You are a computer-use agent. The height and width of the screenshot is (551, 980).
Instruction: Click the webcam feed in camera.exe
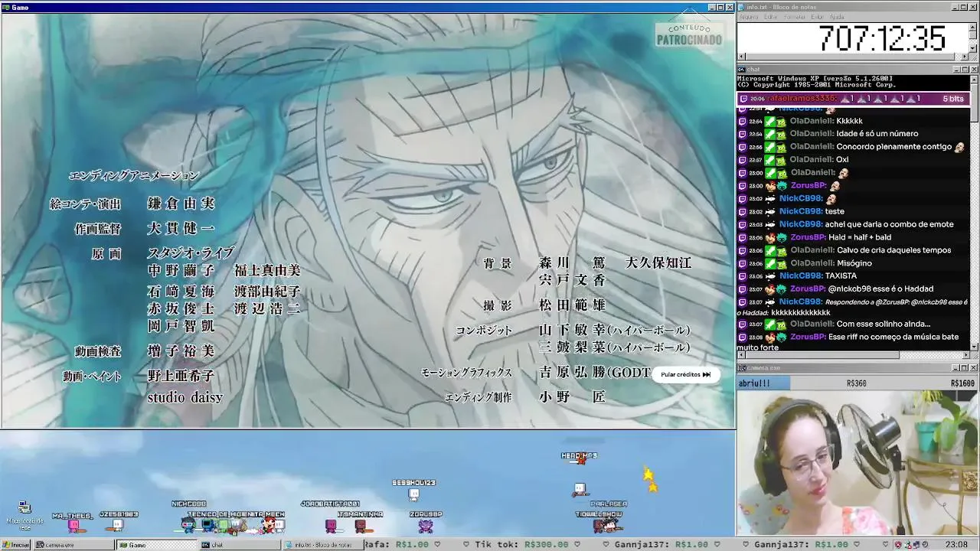click(857, 462)
